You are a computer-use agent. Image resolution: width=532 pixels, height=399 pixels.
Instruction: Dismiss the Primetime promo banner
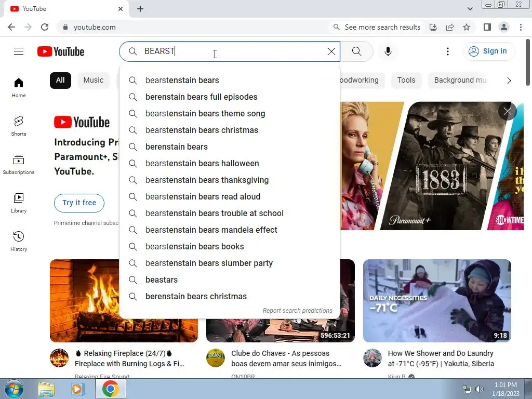click(x=507, y=111)
